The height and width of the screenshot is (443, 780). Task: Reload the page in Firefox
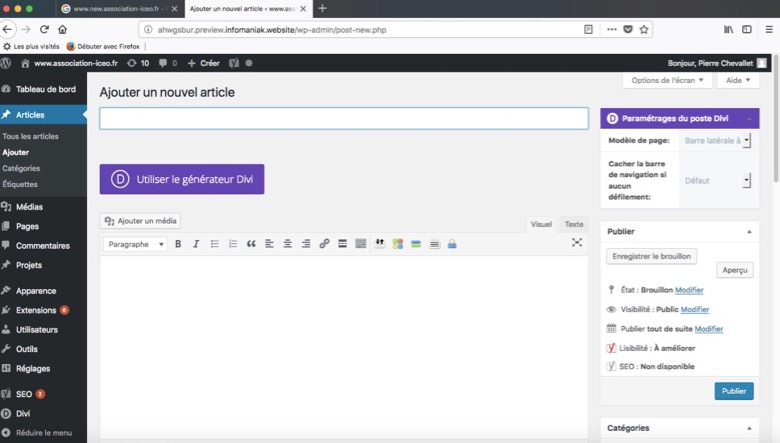point(44,29)
